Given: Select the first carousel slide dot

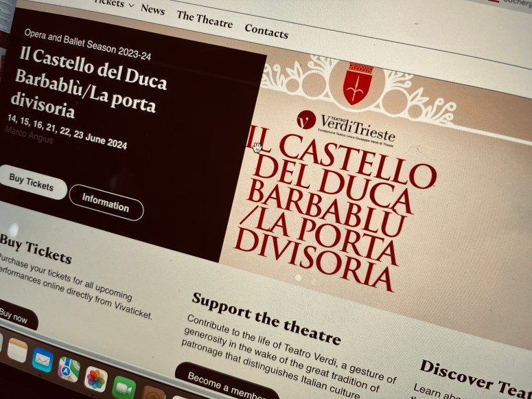Looking at the screenshot, I should click(x=298, y=277).
